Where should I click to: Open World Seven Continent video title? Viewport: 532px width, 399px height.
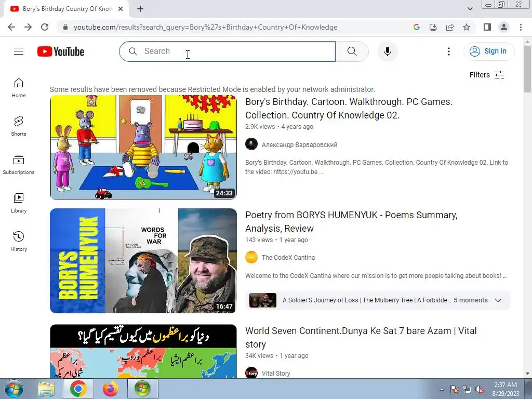point(361,337)
